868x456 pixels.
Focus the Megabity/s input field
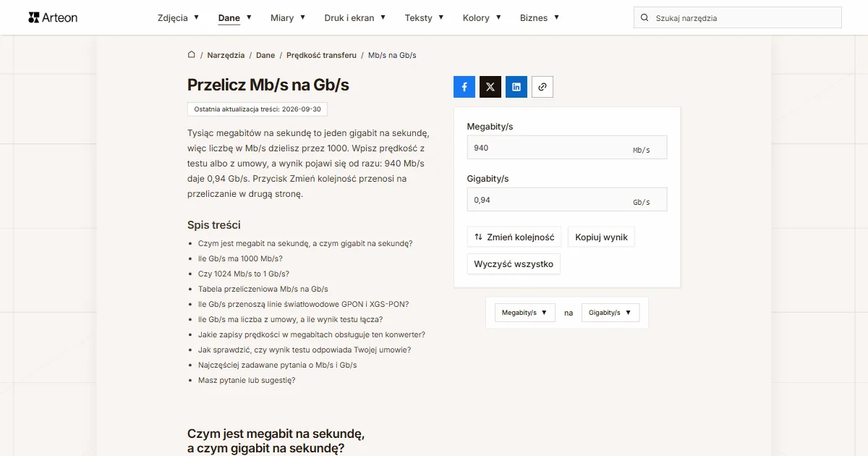[567, 148]
